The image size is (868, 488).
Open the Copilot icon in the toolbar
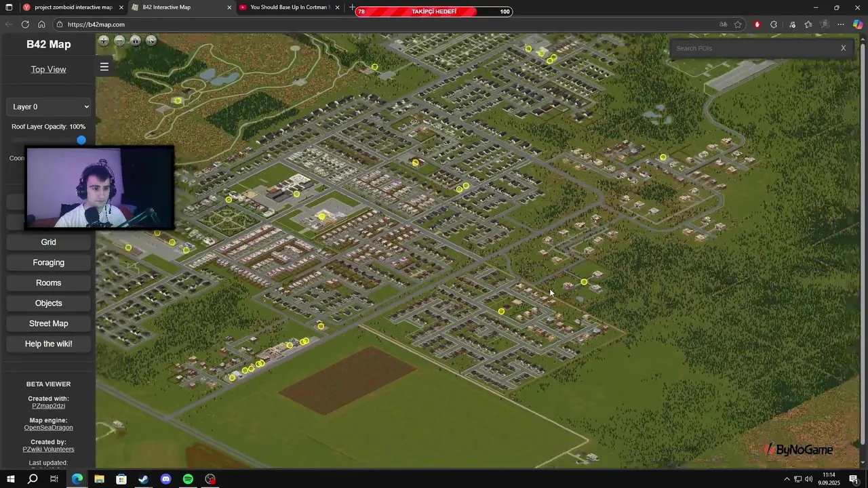click(x=858, y=24)
